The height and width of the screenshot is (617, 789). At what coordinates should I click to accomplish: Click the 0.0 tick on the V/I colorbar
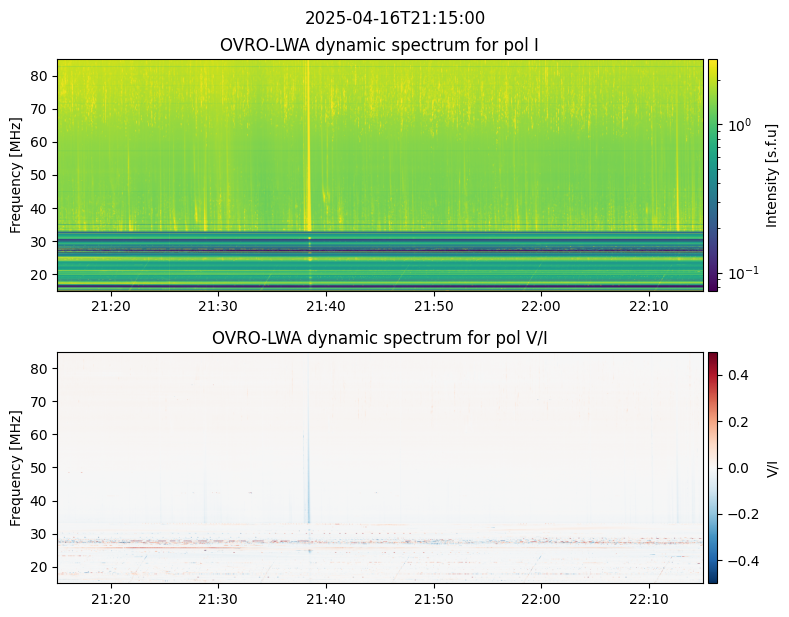(x=737, y=467)
